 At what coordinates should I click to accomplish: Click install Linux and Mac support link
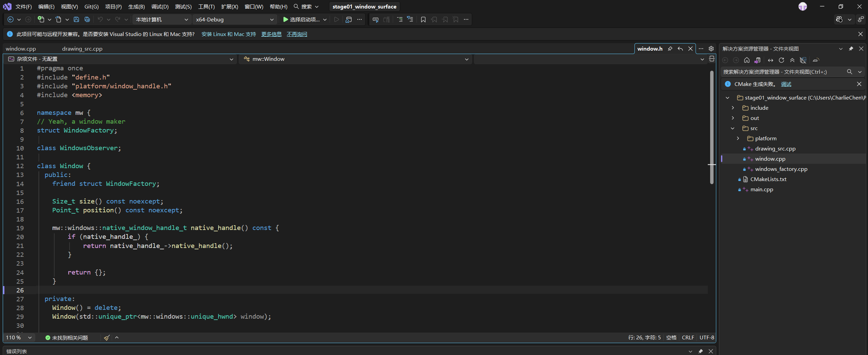pyautogui.click(x=229, y=34)
